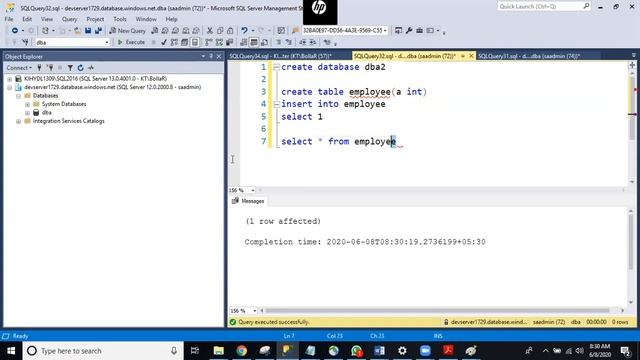The height and width of the screenshot is (360, 640).
Task: Expand the System Databases folder
Action: click(27, 104)
